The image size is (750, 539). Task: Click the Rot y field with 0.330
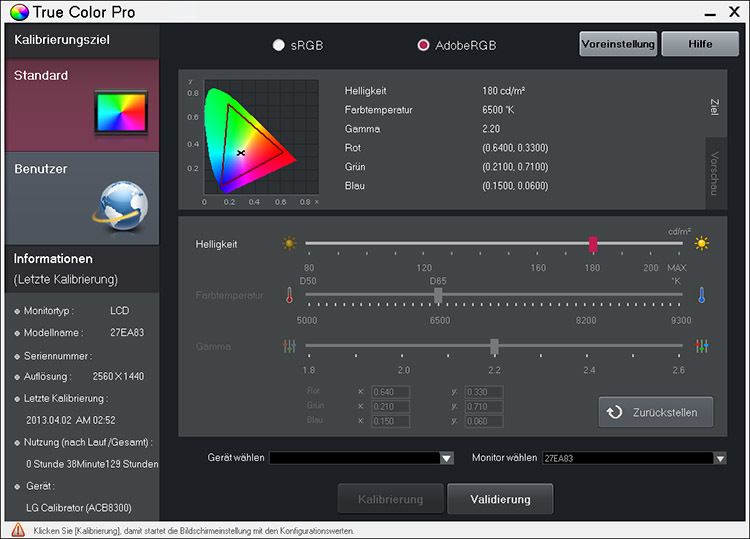(x=484, y=392)
